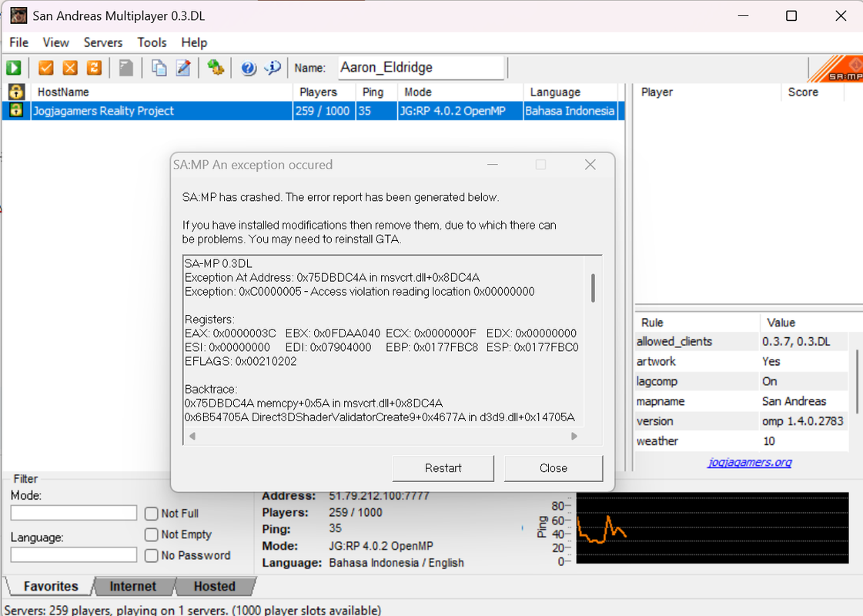
Task: Switch to the Hosted tab
Action: coord(215,586)
